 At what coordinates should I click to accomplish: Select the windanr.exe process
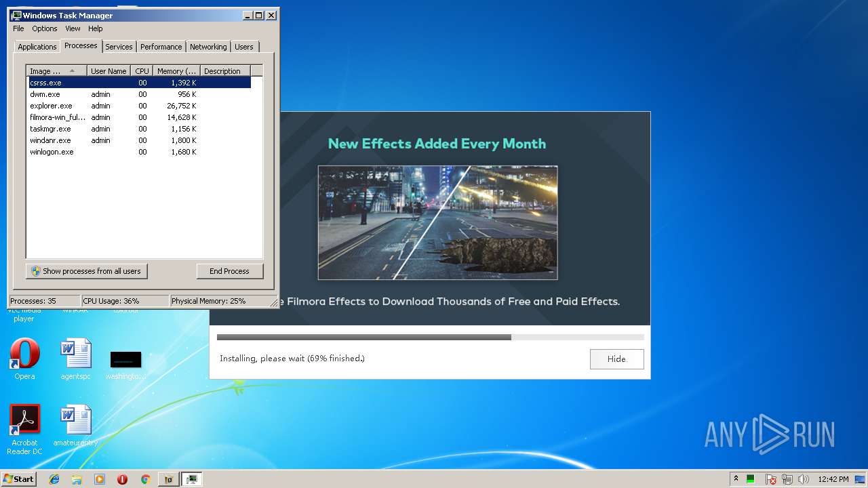139,140
